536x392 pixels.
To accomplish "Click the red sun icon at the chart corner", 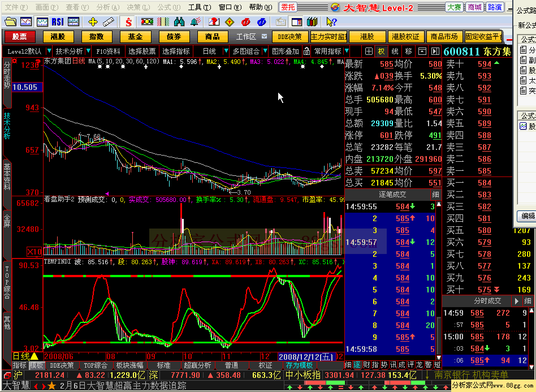I will tap(14, 61).
